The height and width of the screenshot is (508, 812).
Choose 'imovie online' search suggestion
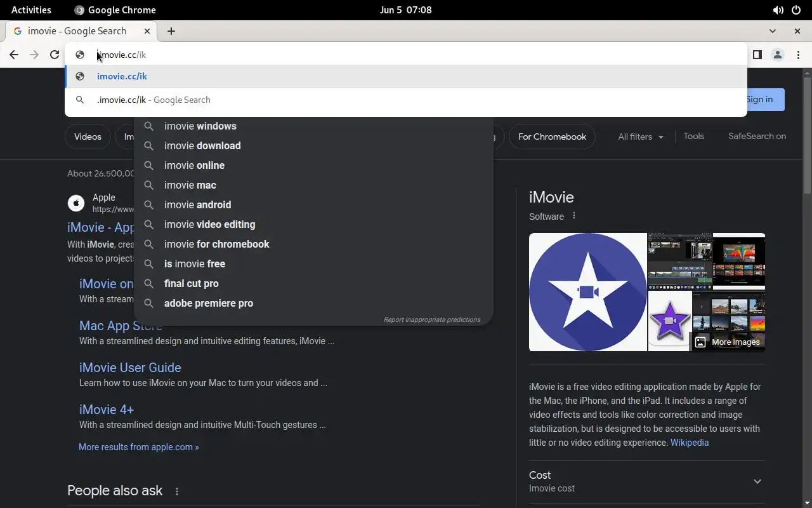pyautogui.click(x=313, y=165)
